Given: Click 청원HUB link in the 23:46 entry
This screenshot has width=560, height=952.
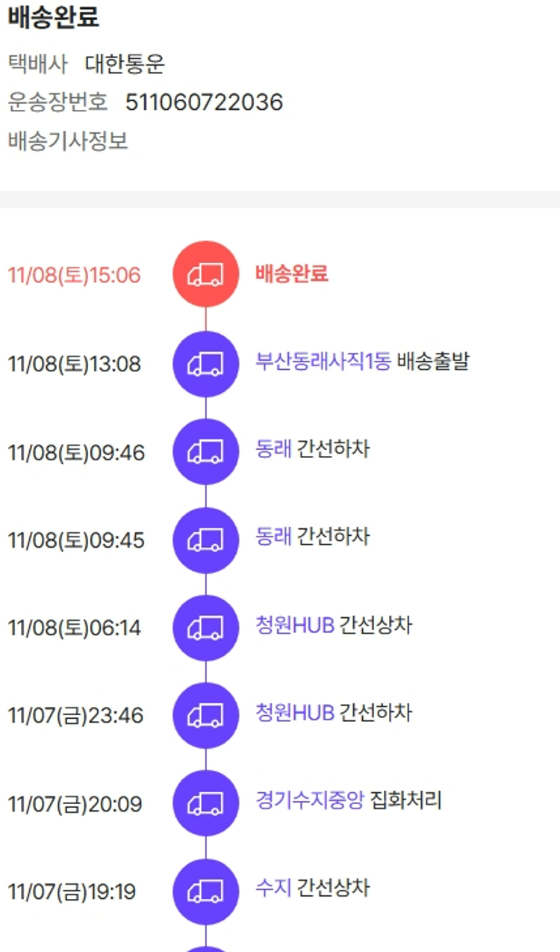Looking at the screenshot, I should [x=294, y=713].
